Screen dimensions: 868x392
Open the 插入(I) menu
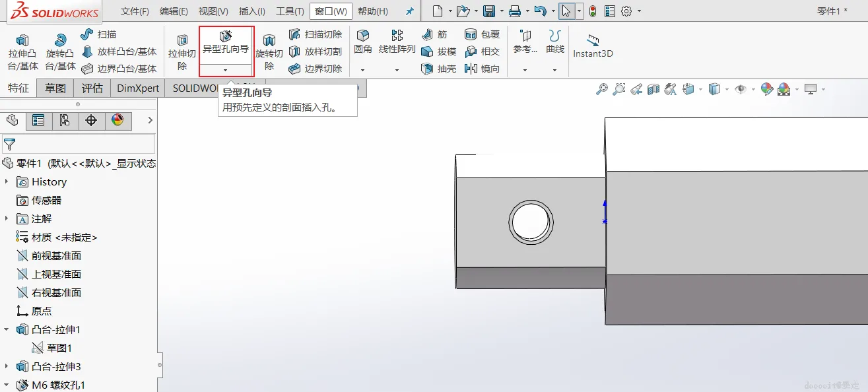tap(252, 12)
